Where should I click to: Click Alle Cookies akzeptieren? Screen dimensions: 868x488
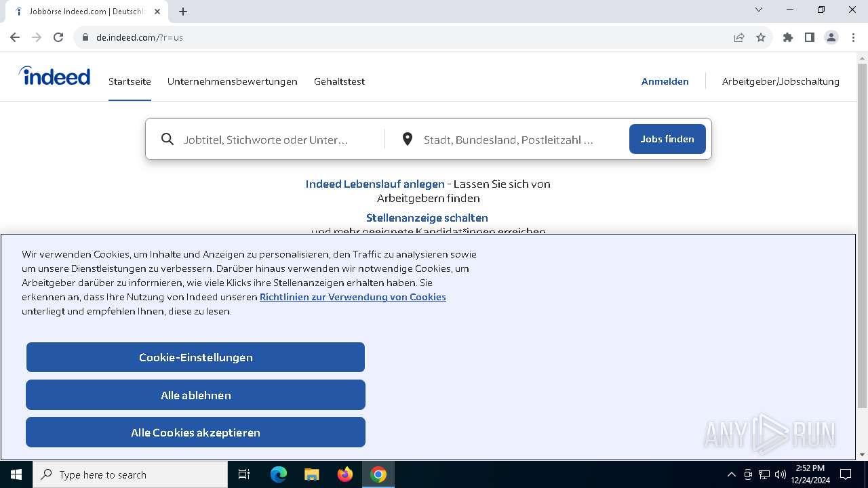tap(195, 432)
